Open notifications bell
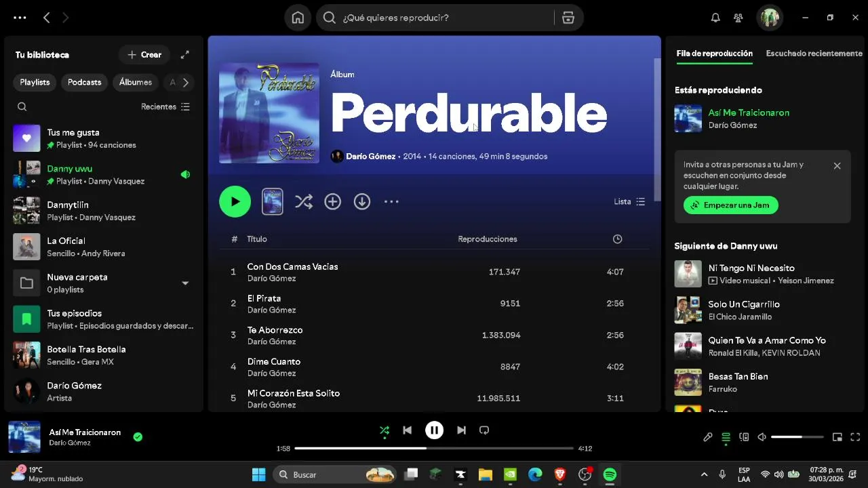The width and height of the screenshot is (868, 488). click(x=715, y=18)
